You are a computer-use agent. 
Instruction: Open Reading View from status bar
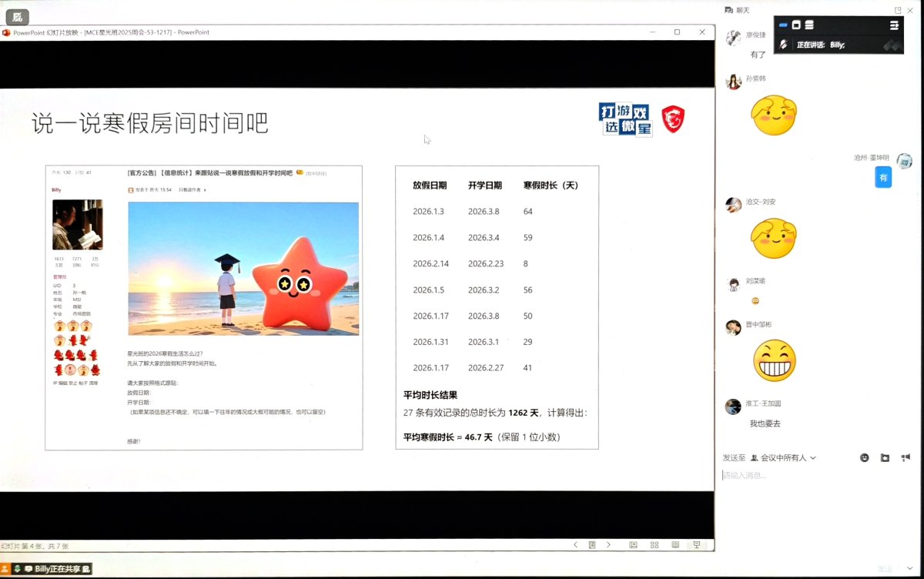pos(675,545)
